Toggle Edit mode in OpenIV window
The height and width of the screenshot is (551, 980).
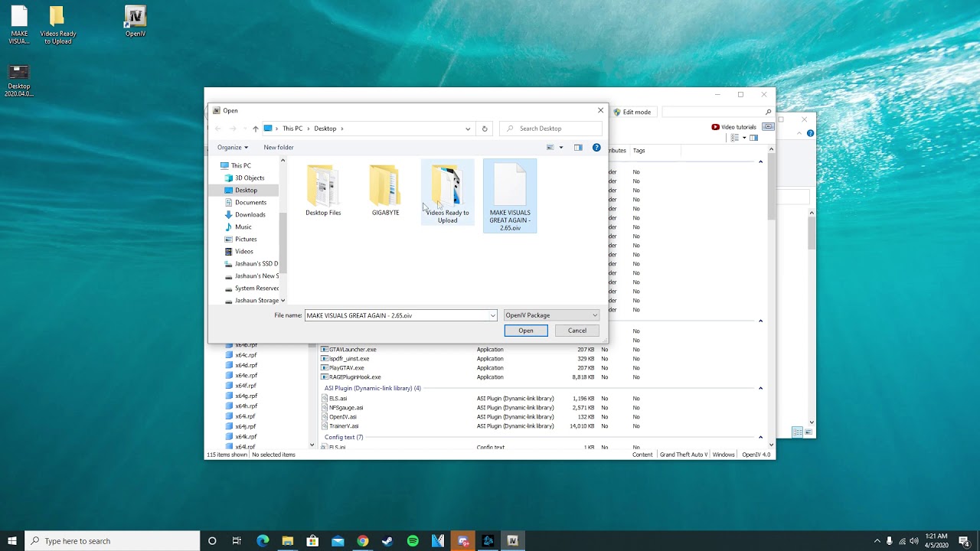click(x=632, y=112)
